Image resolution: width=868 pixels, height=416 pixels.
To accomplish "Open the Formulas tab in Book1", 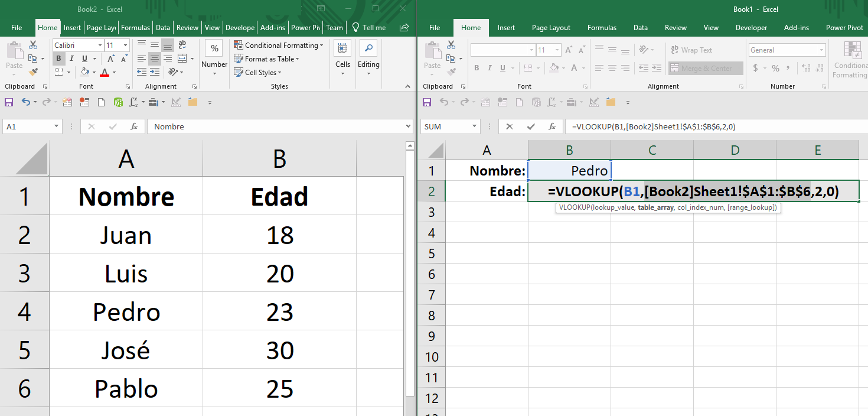I will click(602, 28).
